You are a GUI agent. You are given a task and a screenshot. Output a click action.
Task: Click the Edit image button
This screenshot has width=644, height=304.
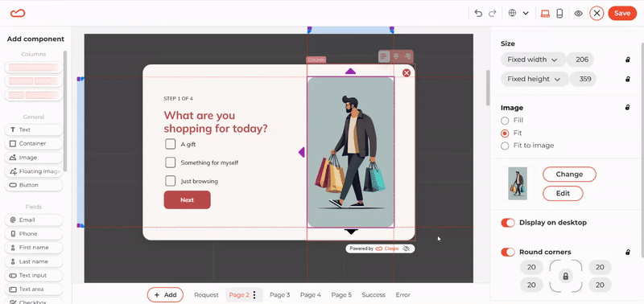coord(563,193)
